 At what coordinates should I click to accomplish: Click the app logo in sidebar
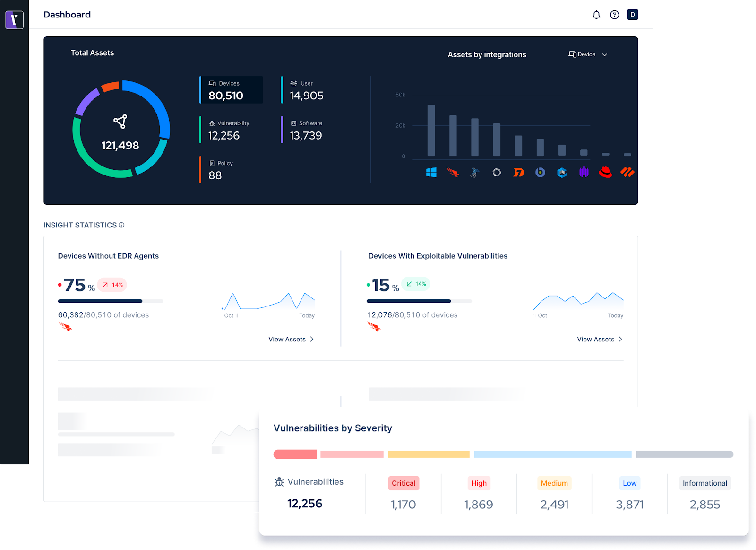pyautogui.click(x=14, y=20)
